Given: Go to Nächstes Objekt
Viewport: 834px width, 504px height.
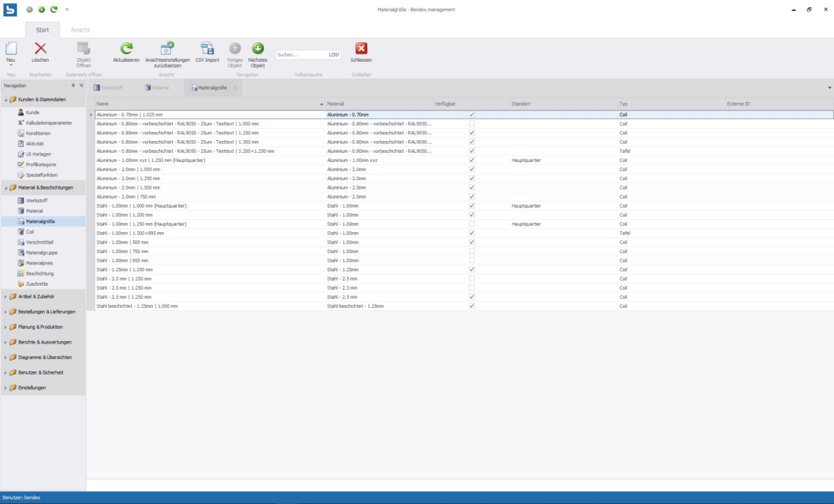Looking at the screenshot, I should coord(257,49).
